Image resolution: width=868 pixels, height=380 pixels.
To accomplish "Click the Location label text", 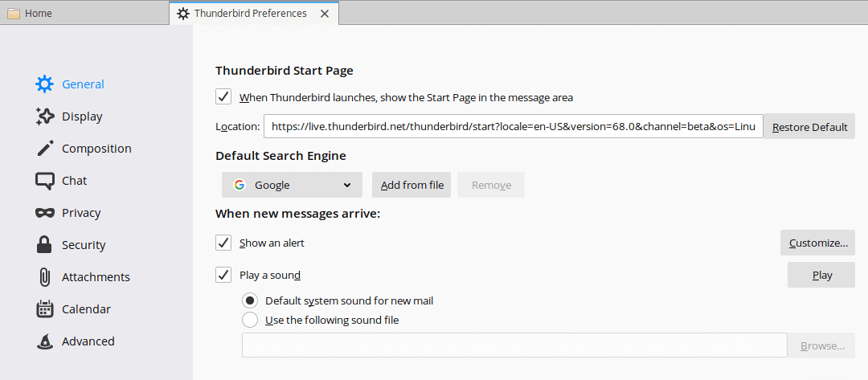I will 237,127.
